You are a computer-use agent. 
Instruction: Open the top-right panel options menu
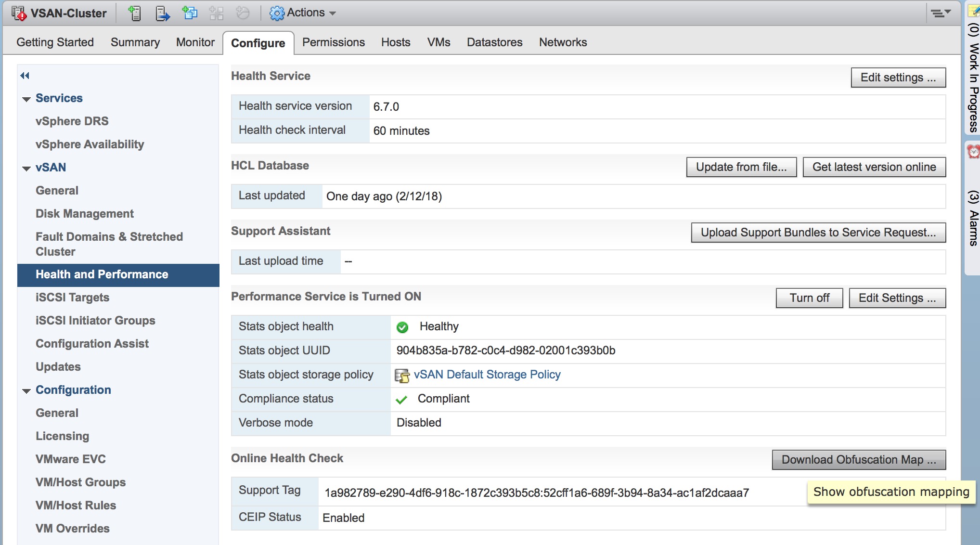coord(940,13)
